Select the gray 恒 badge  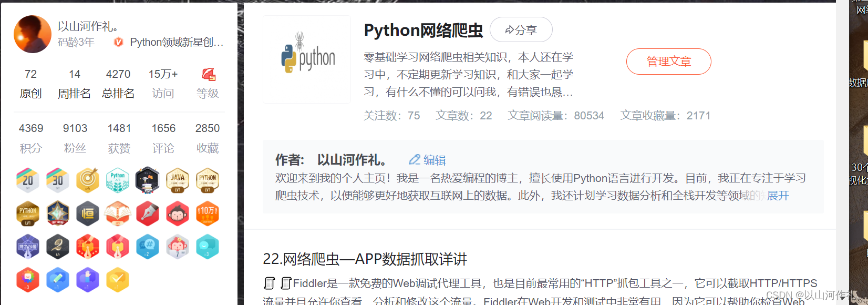[88, 213]
